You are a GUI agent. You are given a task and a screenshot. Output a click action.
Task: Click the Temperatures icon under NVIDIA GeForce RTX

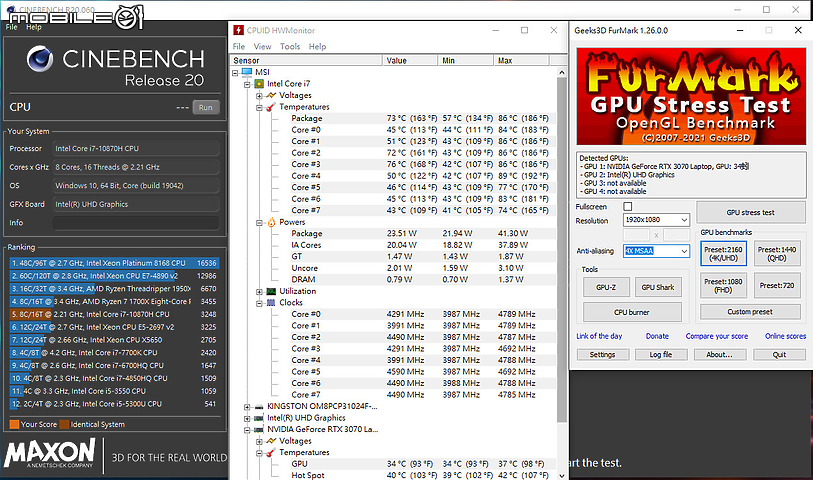pos(271,453)
